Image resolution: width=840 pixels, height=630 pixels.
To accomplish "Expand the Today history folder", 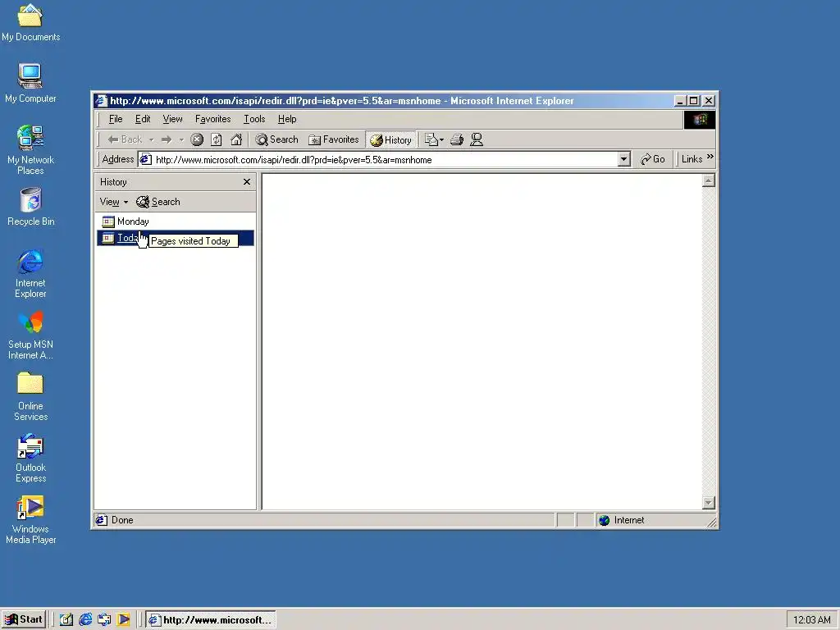I will [x=175, y=238].
